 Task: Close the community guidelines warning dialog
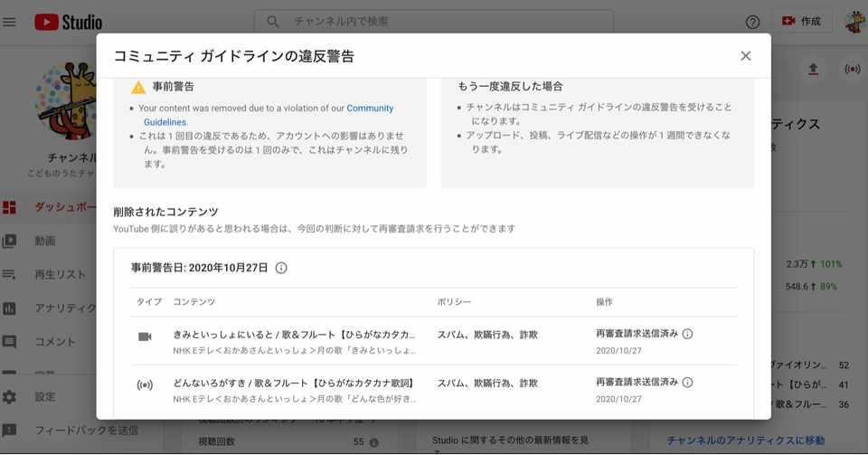point(746,56)
